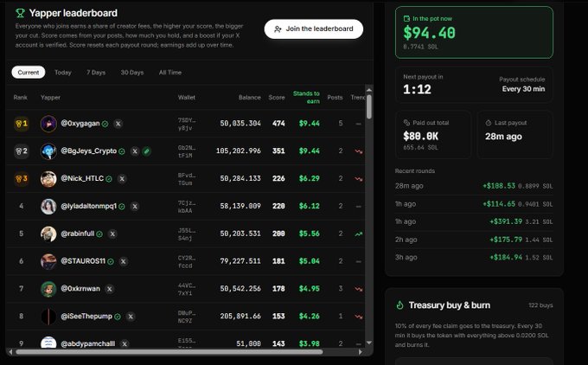Click the Balance column header

pos(249,98)
